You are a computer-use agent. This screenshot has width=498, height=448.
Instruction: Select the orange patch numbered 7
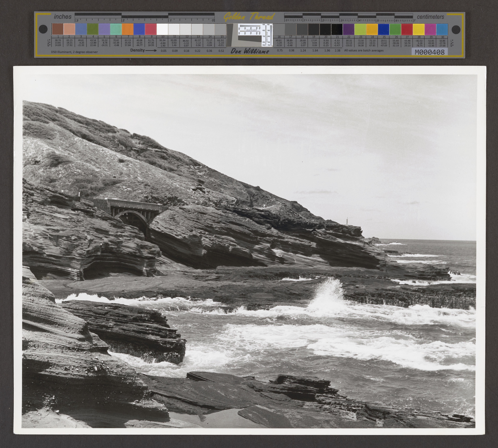(x=127, y=29)
